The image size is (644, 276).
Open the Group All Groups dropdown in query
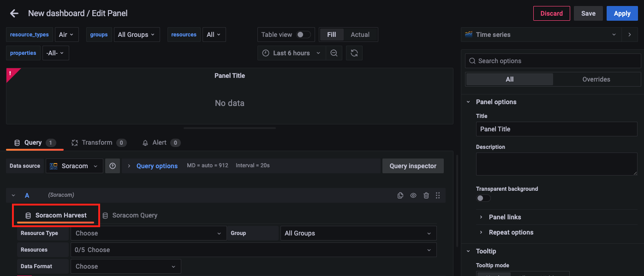click(x=358, y=233)
